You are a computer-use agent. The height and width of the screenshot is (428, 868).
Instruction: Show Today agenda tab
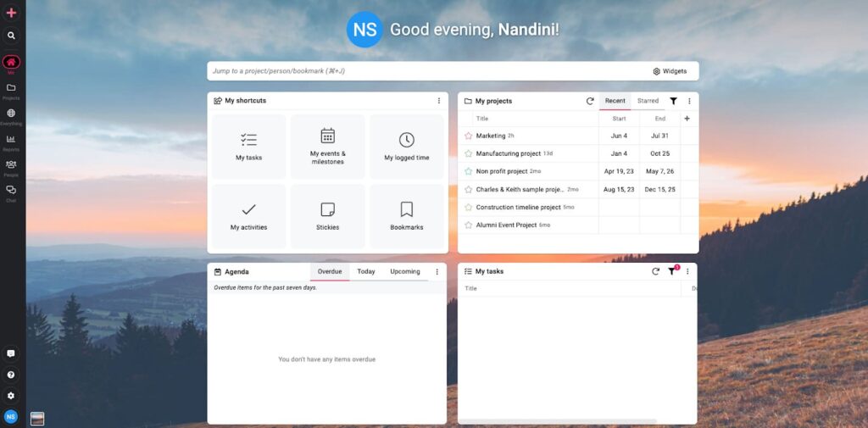366,272
